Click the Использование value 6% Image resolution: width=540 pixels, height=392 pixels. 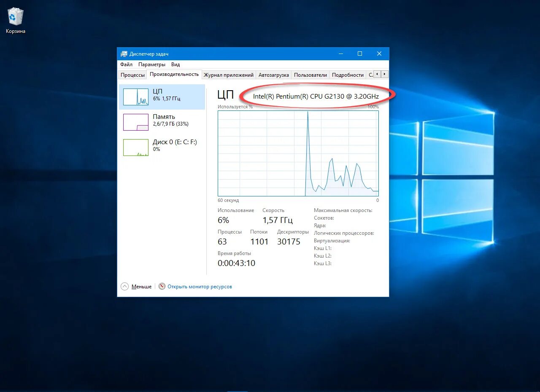[x=223, y=220]
